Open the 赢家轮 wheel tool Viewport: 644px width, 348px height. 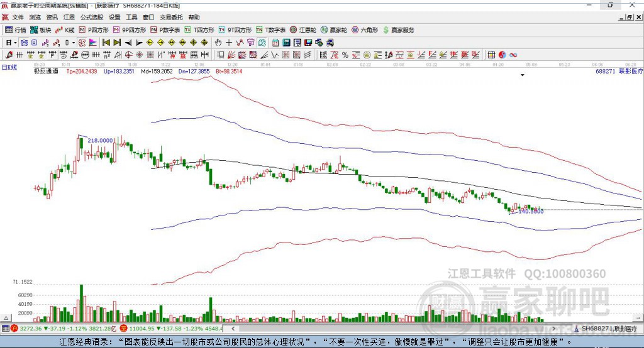pyautogui.click(x=334, y=30)
